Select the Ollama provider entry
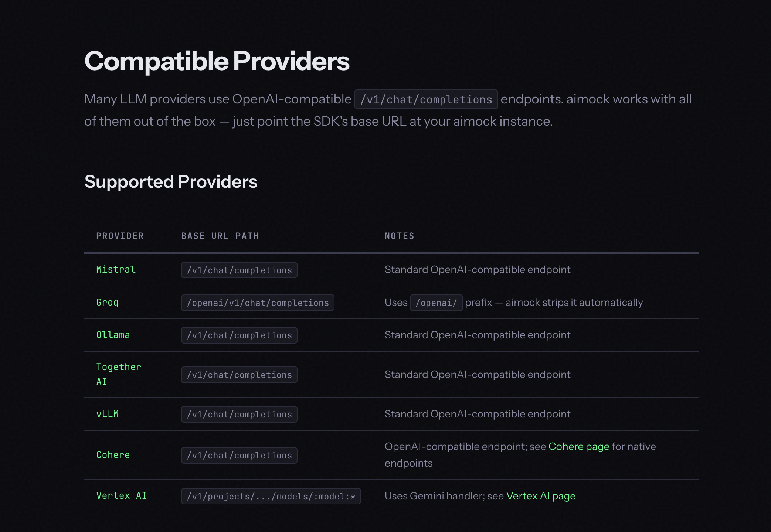Image resolution: width=771 pixels, height=532 pixels. tap(113, 335)
